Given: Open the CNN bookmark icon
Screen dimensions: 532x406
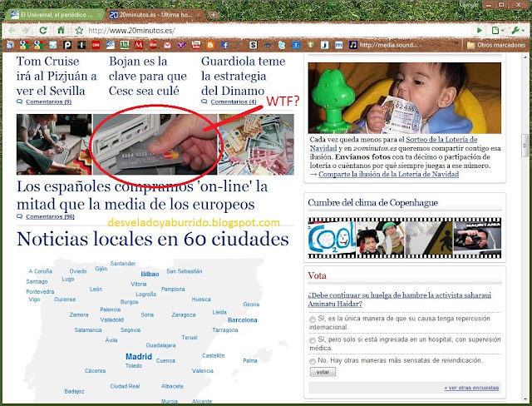Looking at the screenshot, I should pos(96,45).
